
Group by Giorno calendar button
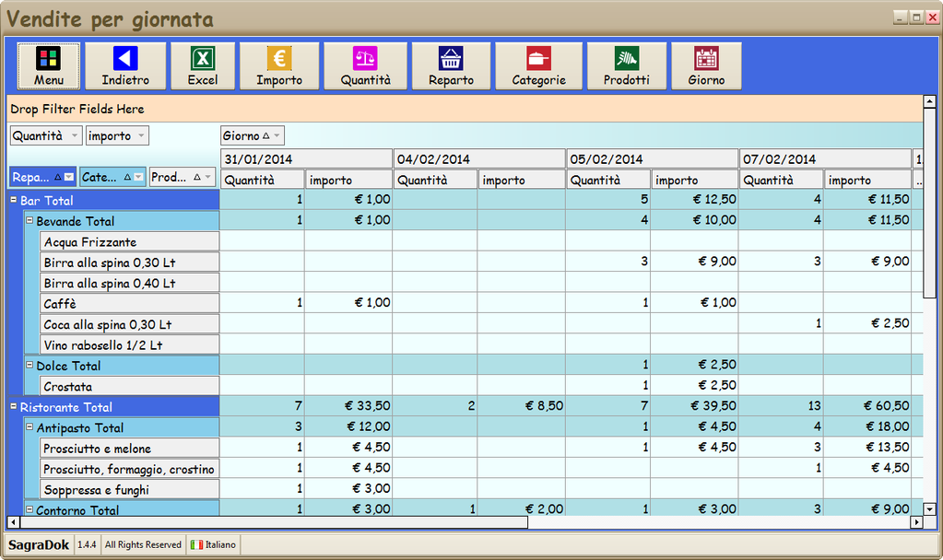point(706,66)
